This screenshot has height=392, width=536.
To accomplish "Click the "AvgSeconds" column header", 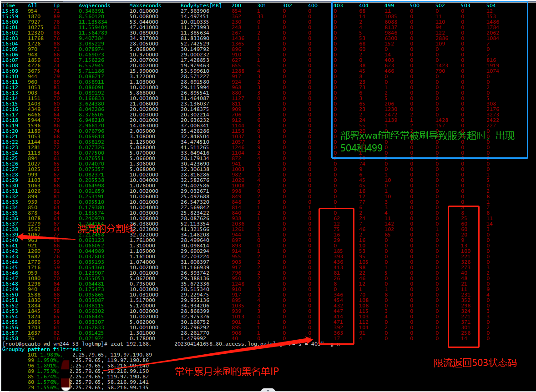I will pyautogui.click(x=94, y=5).
